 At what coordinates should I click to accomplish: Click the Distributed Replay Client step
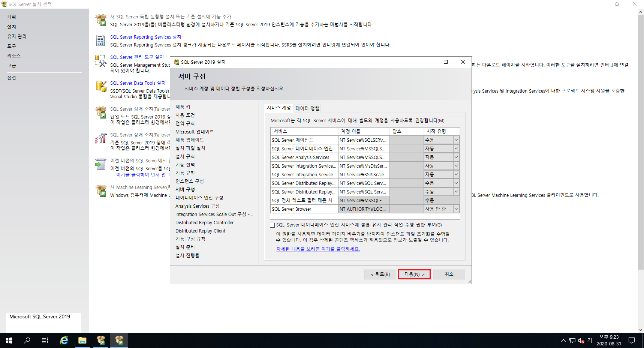[x=200, y=231]
